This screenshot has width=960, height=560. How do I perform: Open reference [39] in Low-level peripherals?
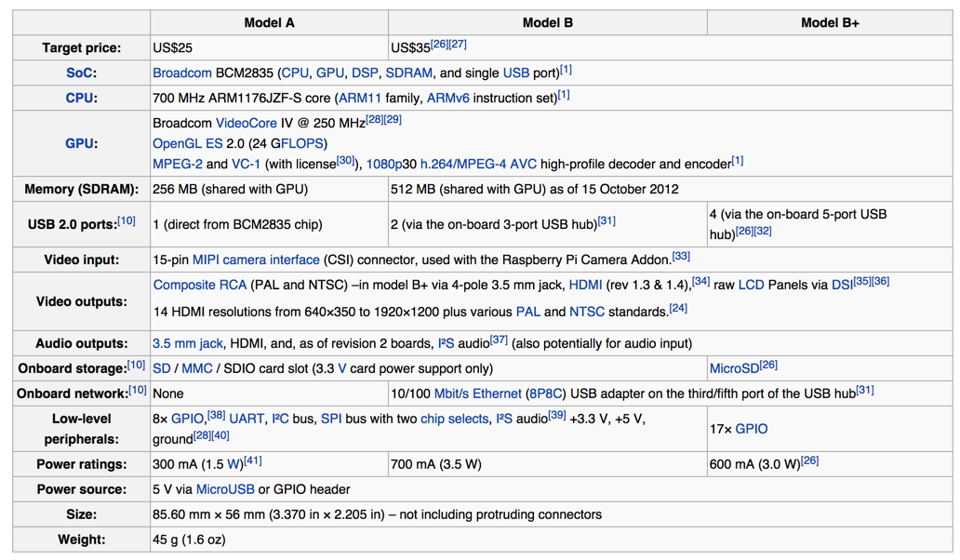click(557, 415)
